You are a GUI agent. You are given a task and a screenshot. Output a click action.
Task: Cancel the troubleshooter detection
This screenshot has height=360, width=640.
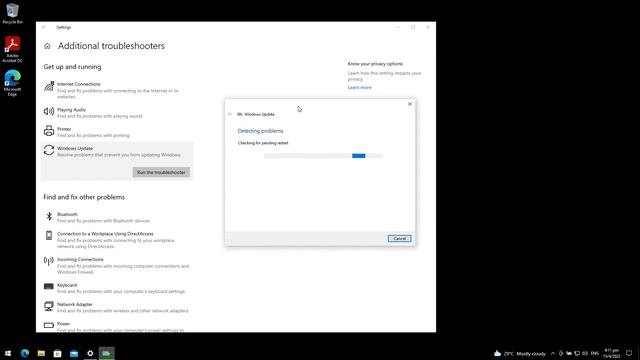click(x=399, y=238)
